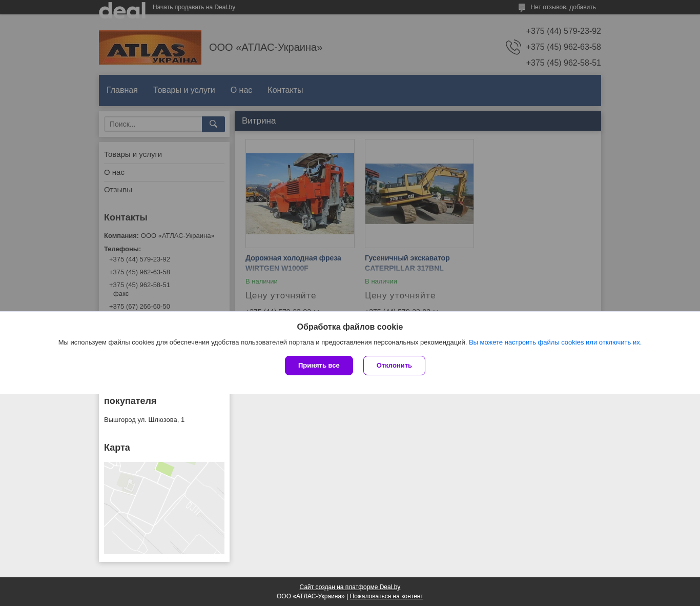Click 'Цену уточняйте' under Caterpillar product
The width and height of the screenshot is (700, 606).
click(400, 296)
